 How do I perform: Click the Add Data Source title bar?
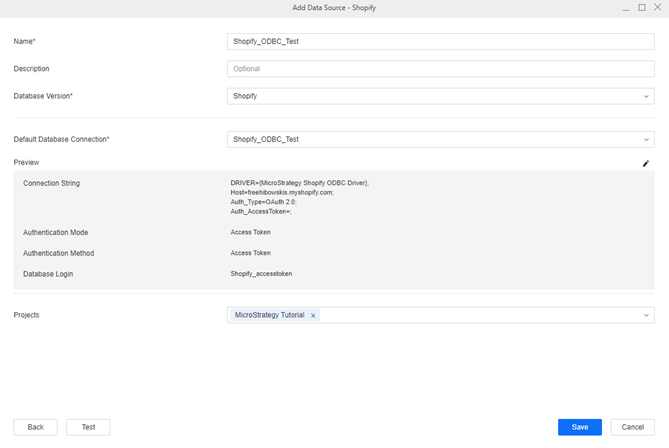pyautogui.click(x=334, y=7)
